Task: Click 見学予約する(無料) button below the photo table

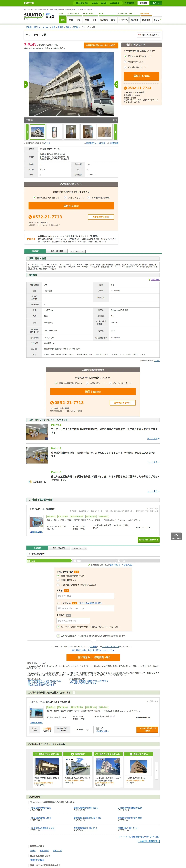Action: (101, 217)
